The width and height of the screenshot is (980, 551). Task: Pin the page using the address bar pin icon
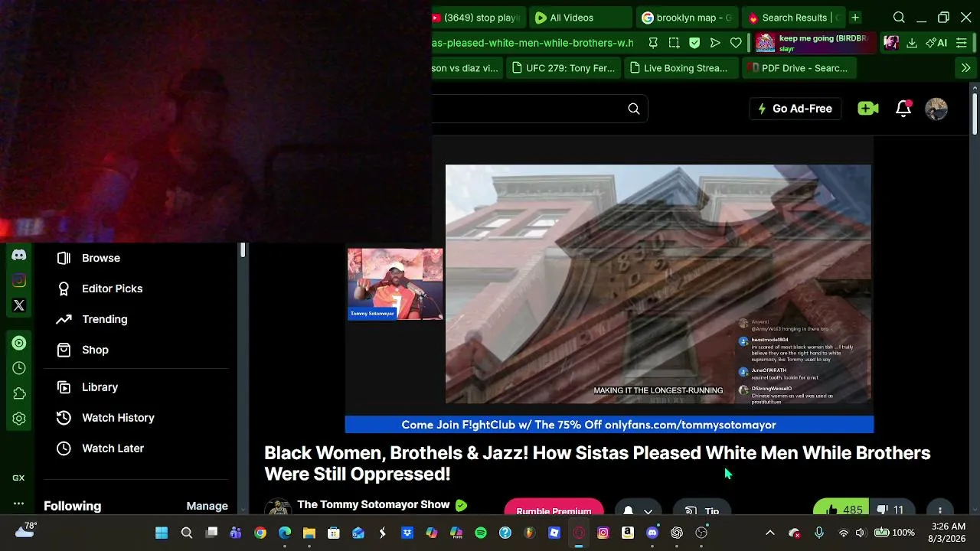pos(653,43)
